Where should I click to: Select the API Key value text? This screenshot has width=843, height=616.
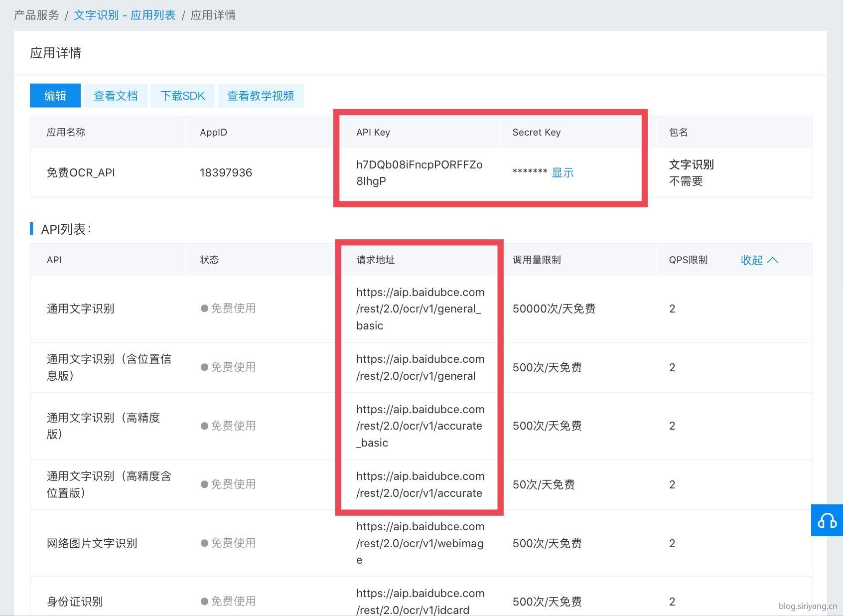pos(419,172)
